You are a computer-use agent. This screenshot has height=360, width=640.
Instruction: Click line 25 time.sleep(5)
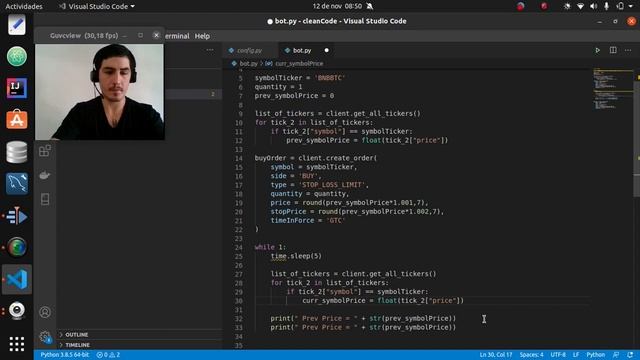[296, 256]
